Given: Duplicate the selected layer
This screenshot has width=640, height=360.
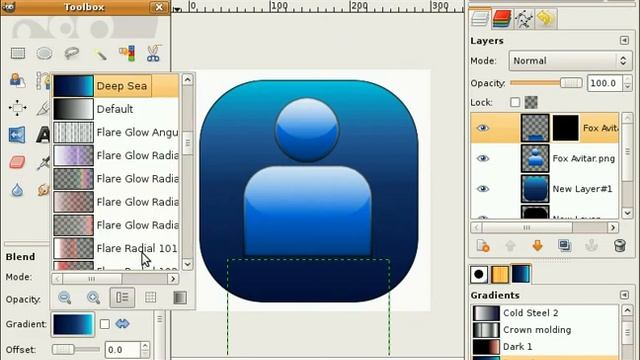Looking at the screenshot, I should [565, 246].
